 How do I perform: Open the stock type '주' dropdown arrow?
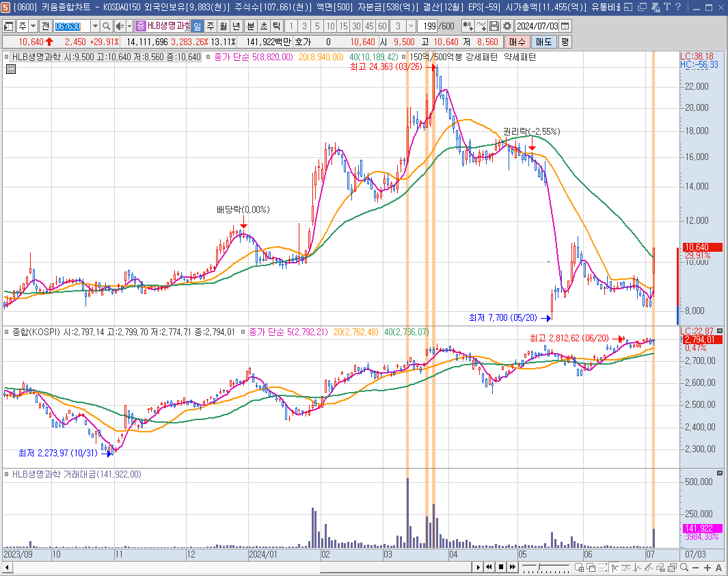pos(33,27)
